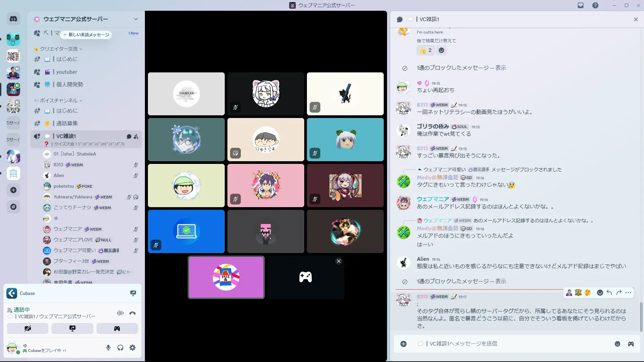The height and width of the screenshot is (362, 644).
Task: Open the 通話募集 channel
Action: pyautogui.click(x=67, y=123)
